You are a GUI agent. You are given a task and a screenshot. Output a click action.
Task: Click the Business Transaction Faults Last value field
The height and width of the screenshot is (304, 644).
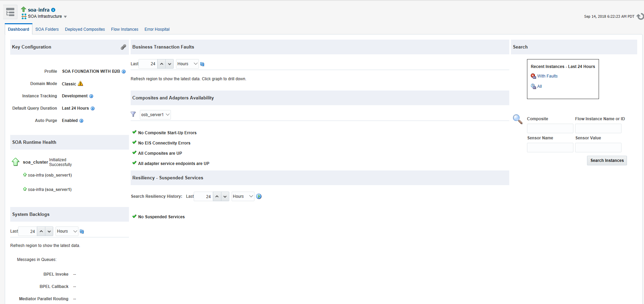point(148,64)
